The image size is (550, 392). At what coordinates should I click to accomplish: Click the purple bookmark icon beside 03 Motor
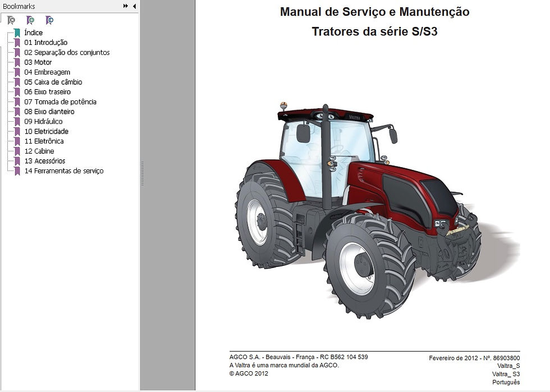pyautogui.click(x=17, y=62)
